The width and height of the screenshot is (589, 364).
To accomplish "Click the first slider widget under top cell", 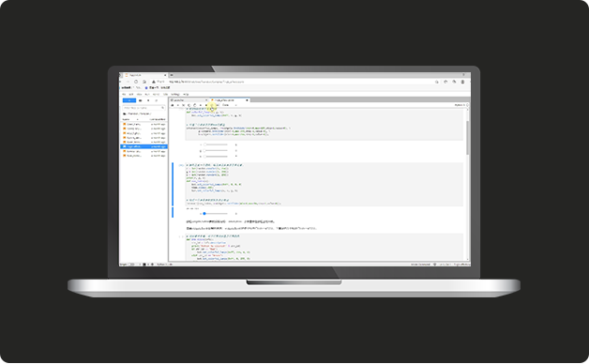I will pos(216,144).
